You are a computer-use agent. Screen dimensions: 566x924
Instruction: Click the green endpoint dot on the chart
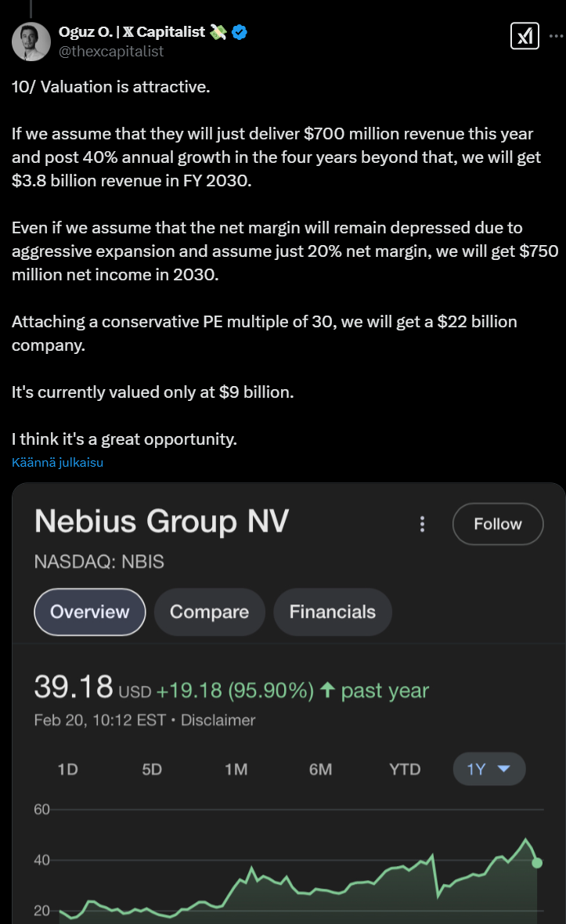537,862
